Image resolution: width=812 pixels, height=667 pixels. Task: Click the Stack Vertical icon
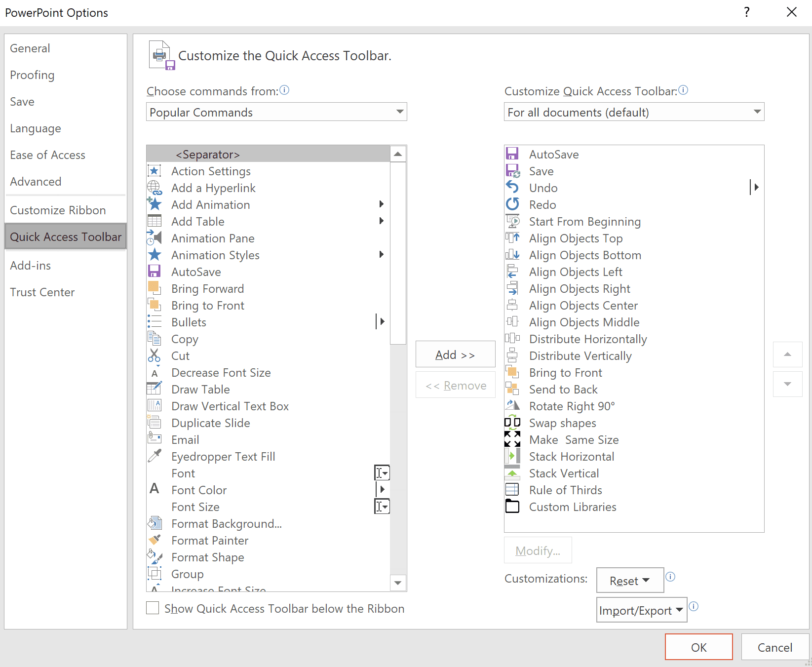click(512, 473)
